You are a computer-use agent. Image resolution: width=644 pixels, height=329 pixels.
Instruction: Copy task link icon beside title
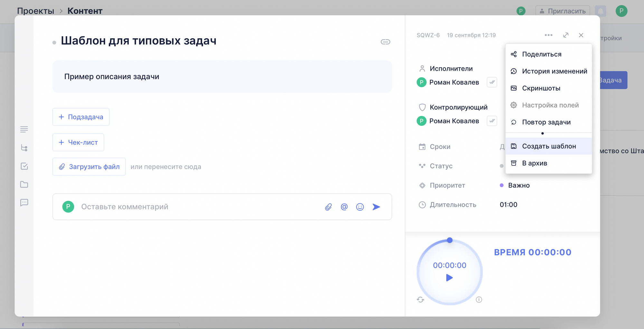pyautogui.click(x=385, y=42)
